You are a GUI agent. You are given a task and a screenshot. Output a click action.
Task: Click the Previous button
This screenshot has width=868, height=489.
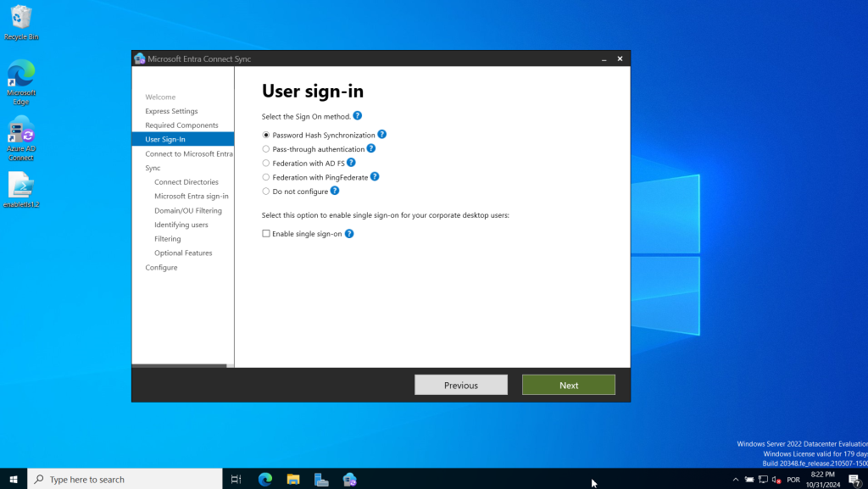tap(461, 385)
